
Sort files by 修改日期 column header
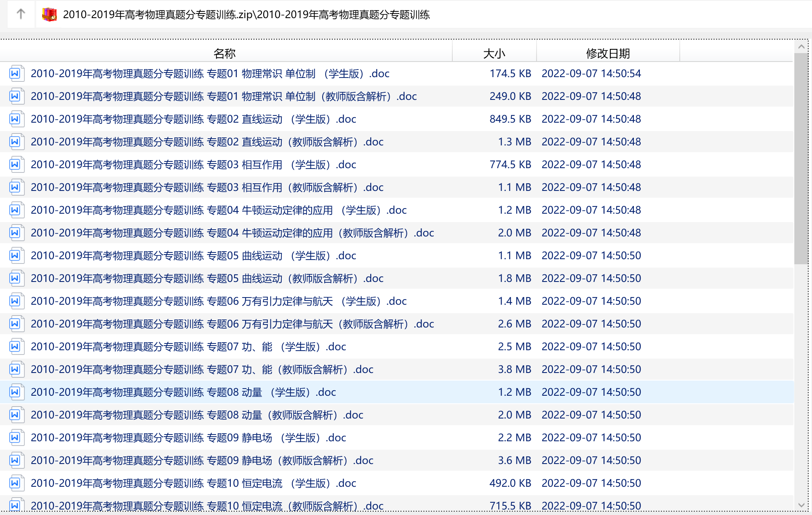[x=608, y=54]
